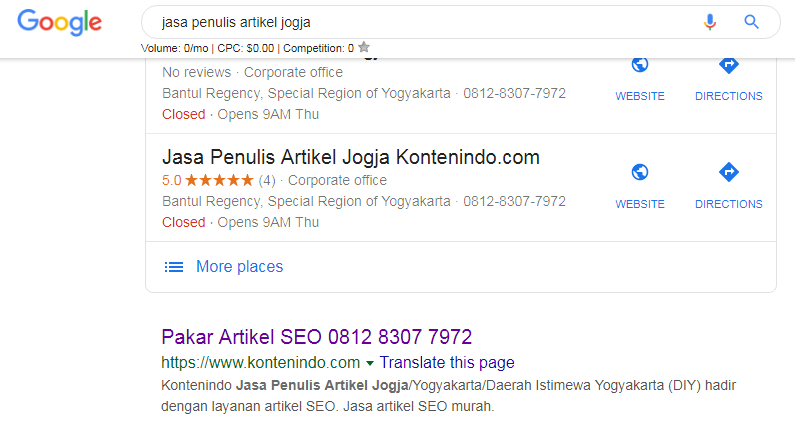This screenshot has width=795, height=424.
Task: Click the Volume CPC Competition stats text
Action: coord(247,48)
